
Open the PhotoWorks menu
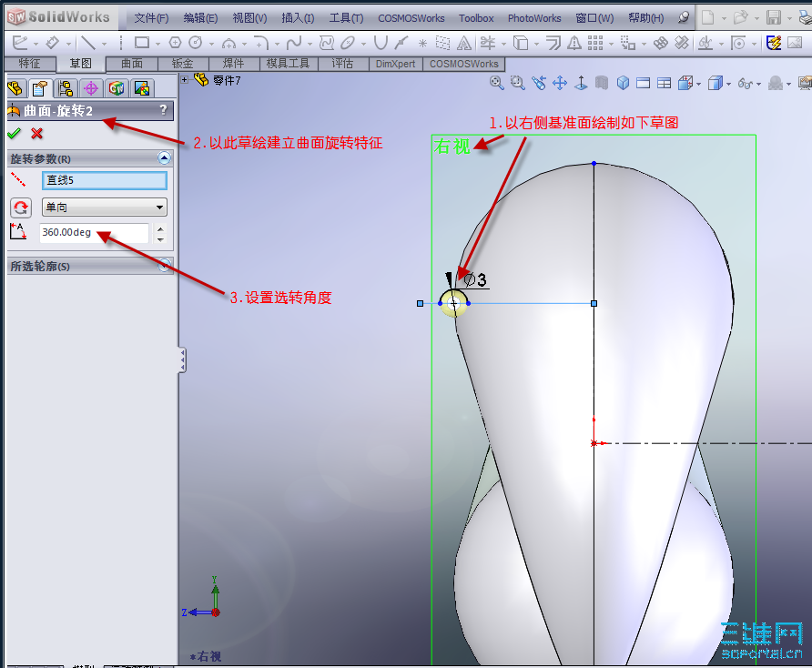pos(534,18)
